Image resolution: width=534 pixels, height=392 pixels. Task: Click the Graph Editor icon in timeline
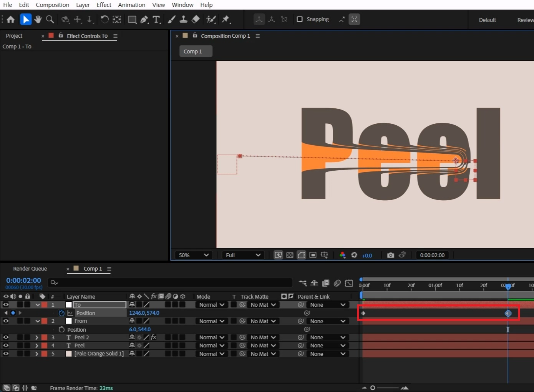[349, 283]
